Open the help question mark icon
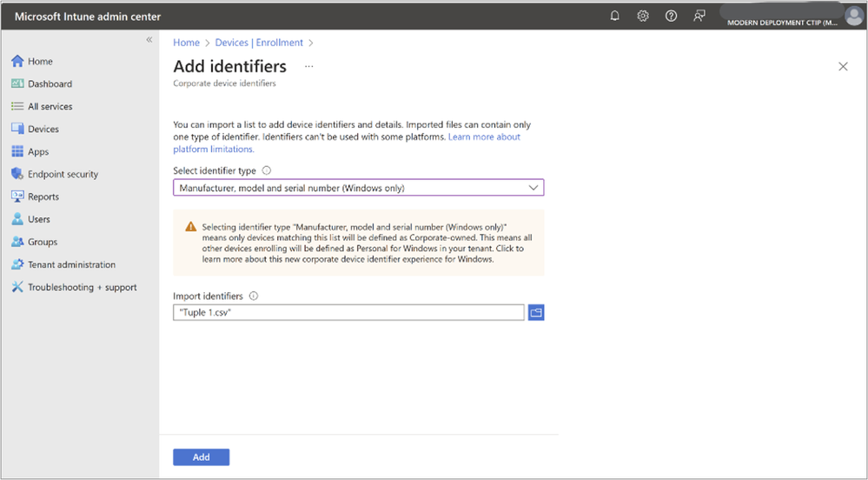 (x=671, y=16)
